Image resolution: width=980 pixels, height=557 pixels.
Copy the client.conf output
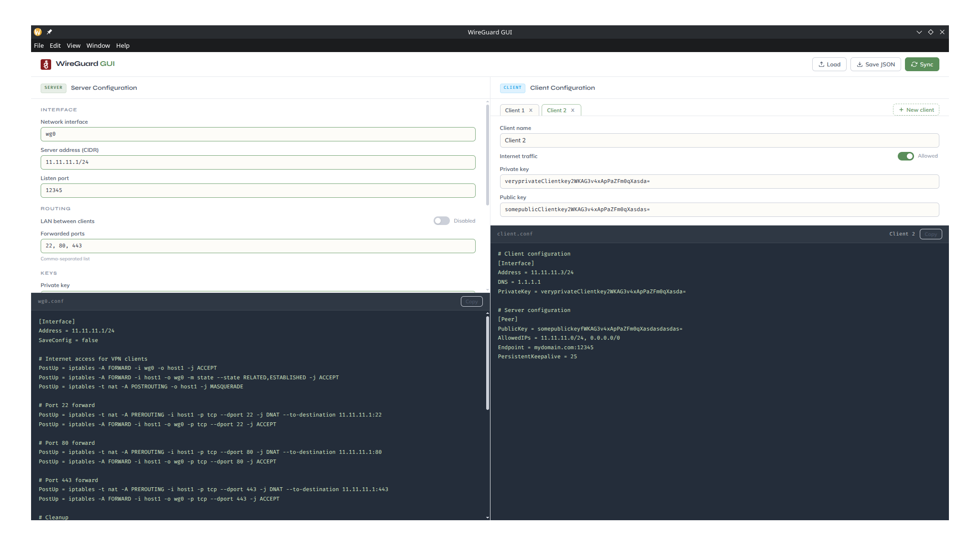[x=930, y=234]
